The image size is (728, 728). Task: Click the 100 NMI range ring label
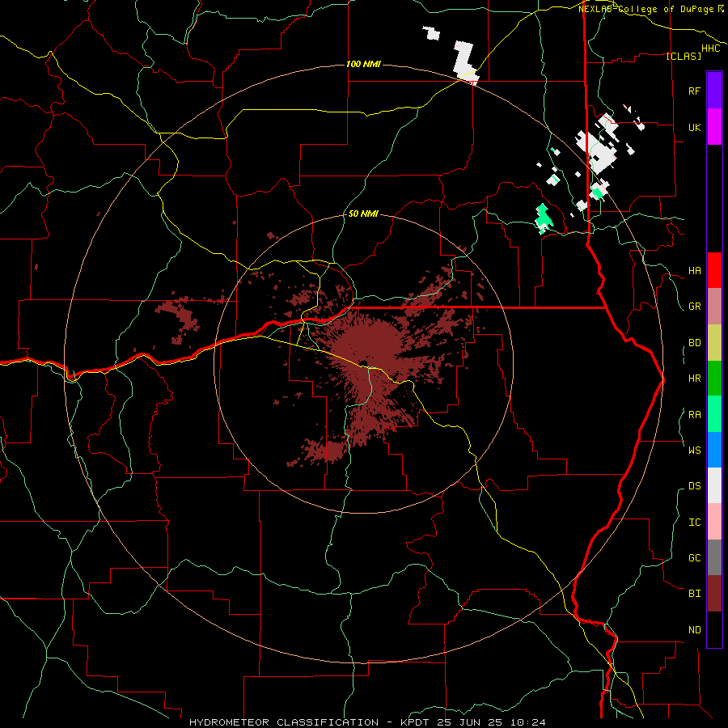tap(363, 64)
